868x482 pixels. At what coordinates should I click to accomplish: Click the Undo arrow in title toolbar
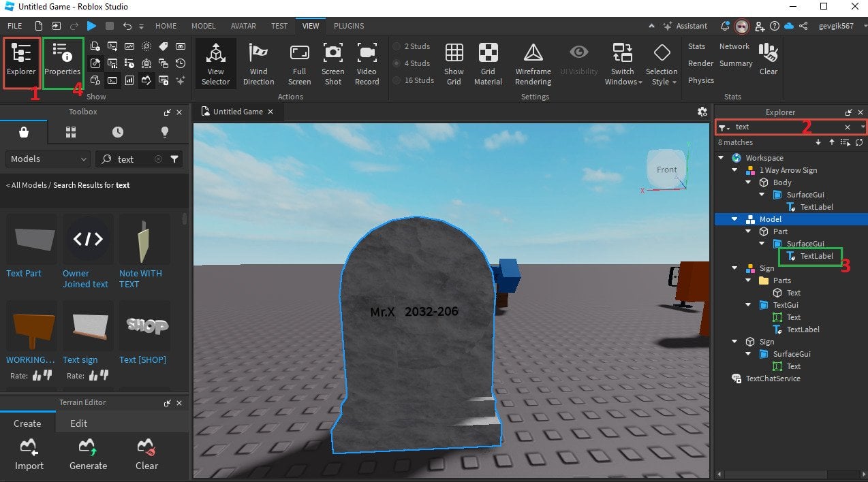pyautogui.click(x=127, y=26)
